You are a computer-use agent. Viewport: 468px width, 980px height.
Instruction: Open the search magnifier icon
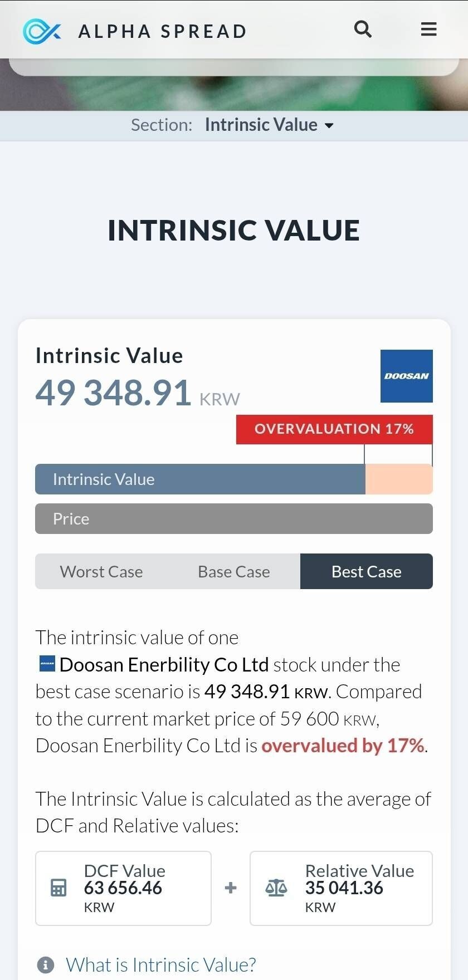tap(363, 29)
